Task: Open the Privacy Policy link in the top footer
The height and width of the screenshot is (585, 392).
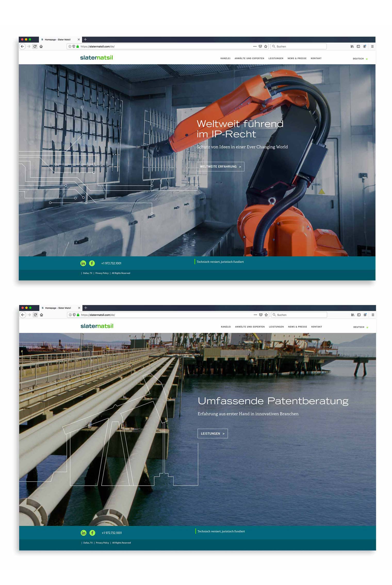Action: click(x=102, y=273)
